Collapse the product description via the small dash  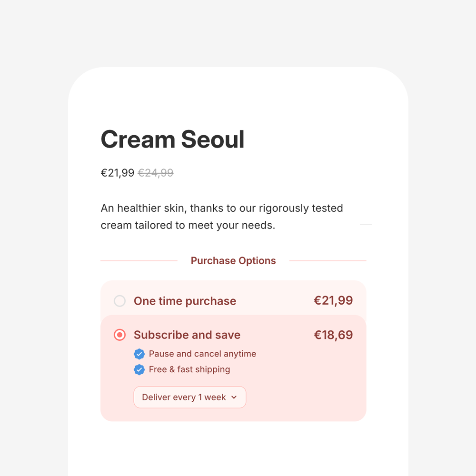(365, 225)
